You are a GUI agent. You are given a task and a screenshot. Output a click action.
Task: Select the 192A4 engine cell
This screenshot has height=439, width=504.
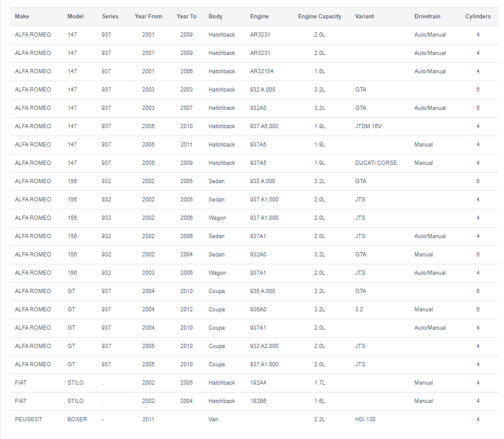point(259,383)
